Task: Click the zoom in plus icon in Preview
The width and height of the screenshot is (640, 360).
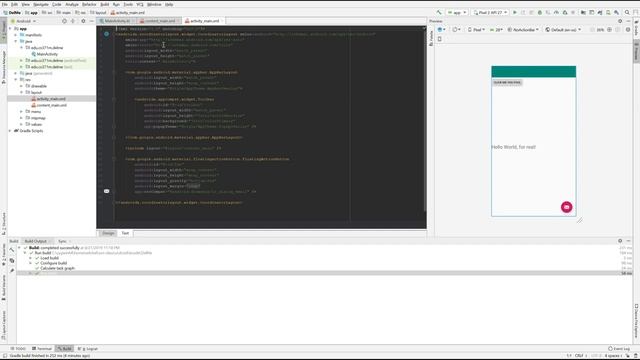Action: [x=609, y=30]
